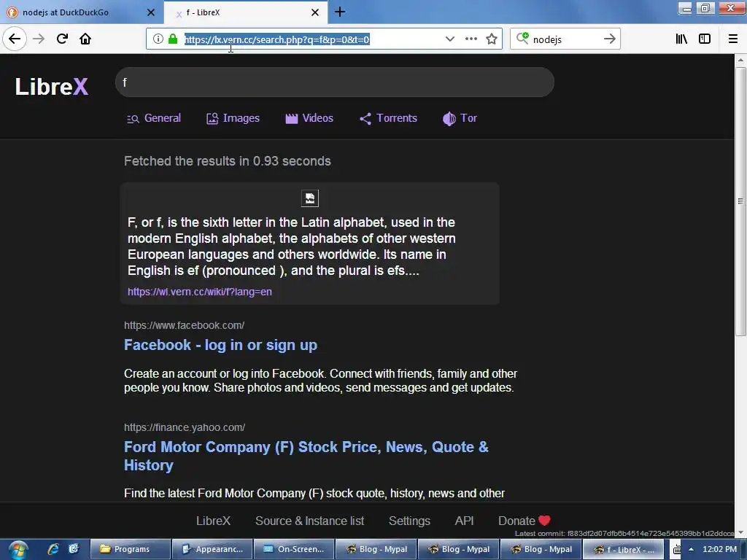Submit the nodejs search with arrow
747x560 pixels.
(609, 39)
